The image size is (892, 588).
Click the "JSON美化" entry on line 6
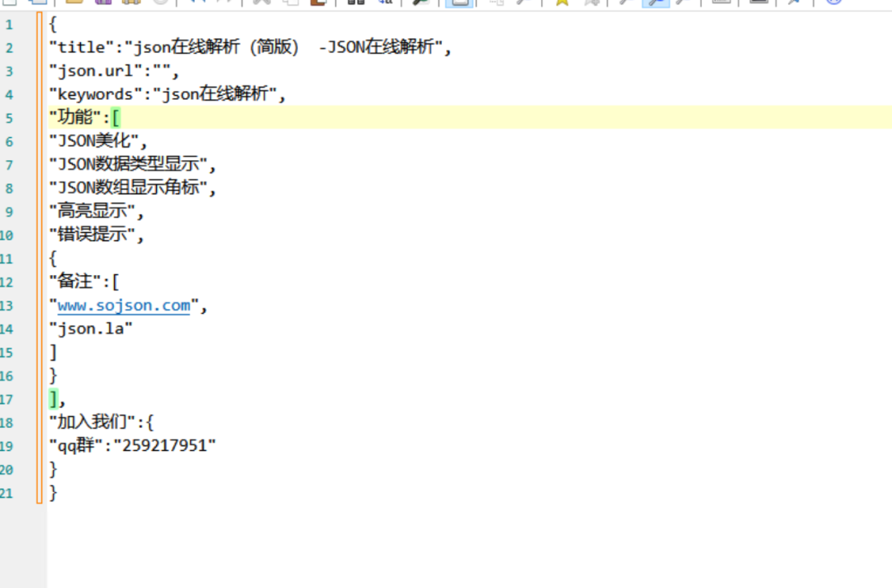coord(93,141)
